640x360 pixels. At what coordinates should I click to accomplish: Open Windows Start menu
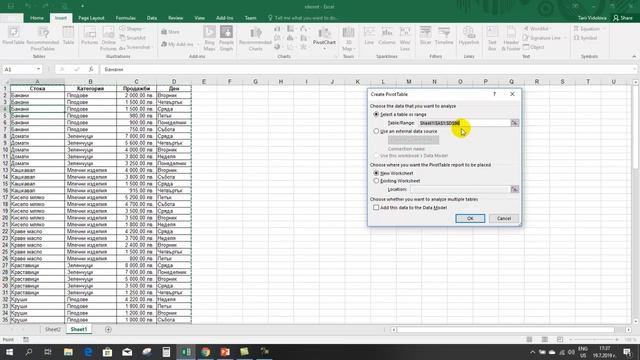9,352
